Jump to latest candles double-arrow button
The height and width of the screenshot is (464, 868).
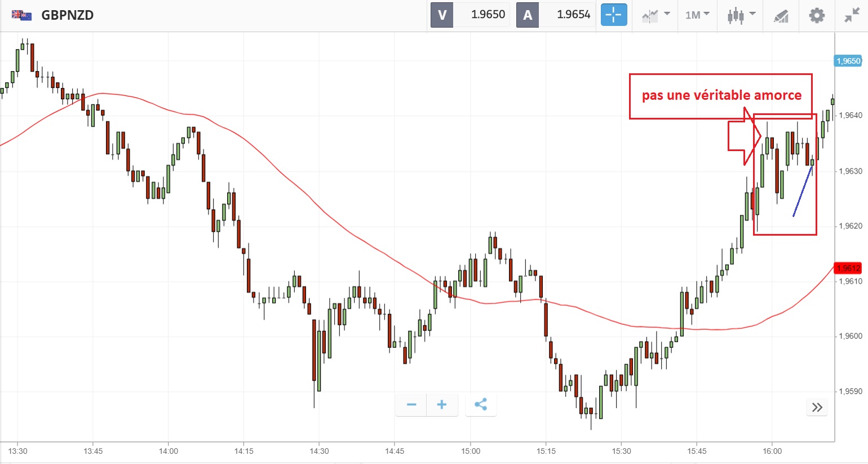(817, 408)
